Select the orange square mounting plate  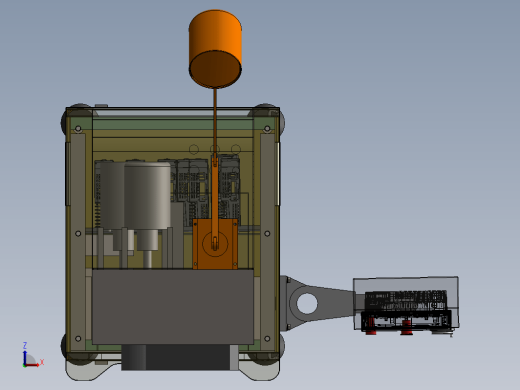[x=215, y=244]
